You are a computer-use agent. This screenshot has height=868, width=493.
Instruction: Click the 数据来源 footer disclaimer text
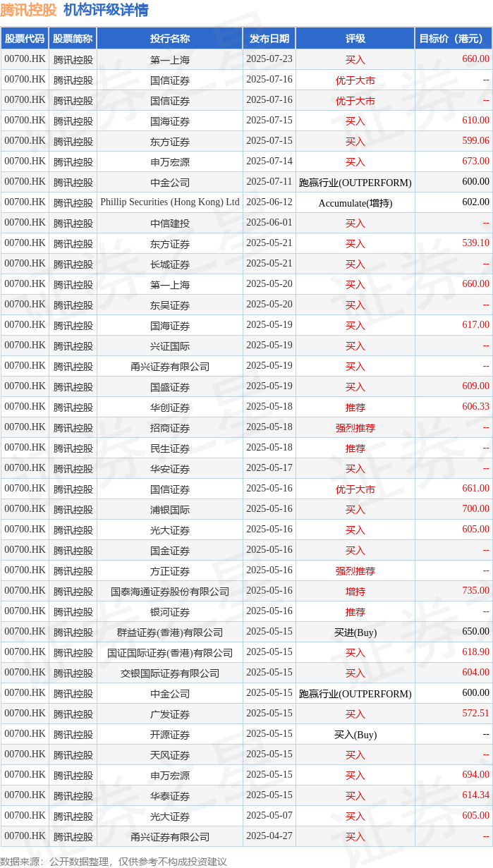[x=114, y=862]
